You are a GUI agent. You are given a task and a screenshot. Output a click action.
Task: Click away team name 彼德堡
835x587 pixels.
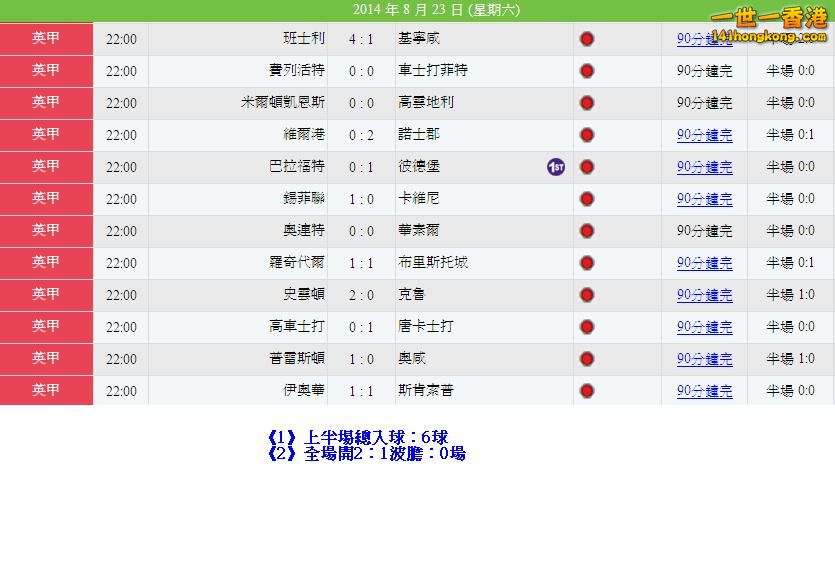pyautogui.click(x=419, y=166)
